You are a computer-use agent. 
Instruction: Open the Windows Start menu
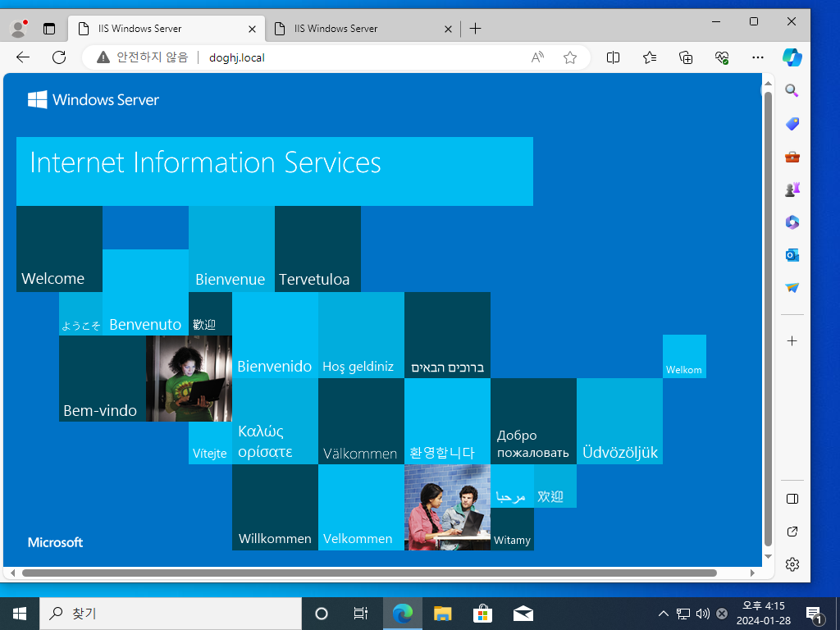click(x=20, y=614)
